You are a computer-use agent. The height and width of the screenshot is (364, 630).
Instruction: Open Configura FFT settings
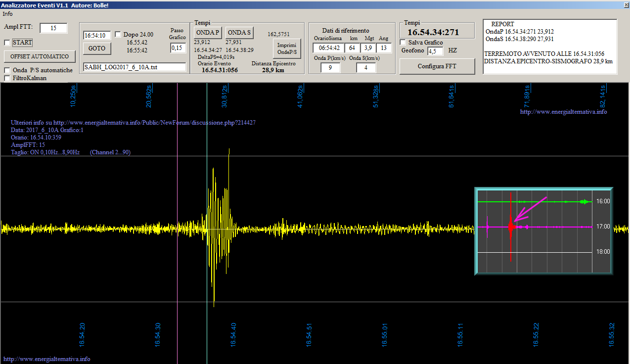[x=438, y=66]
